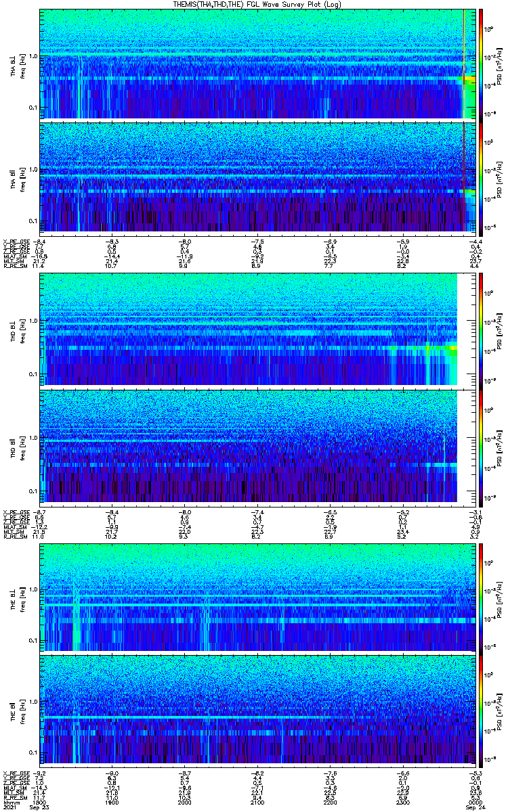Image resolution: width=508 pixels, height=812 pixels.
Task: Click the X_RE_GSE row label under THD panels
Action: [x=15, y=512]
